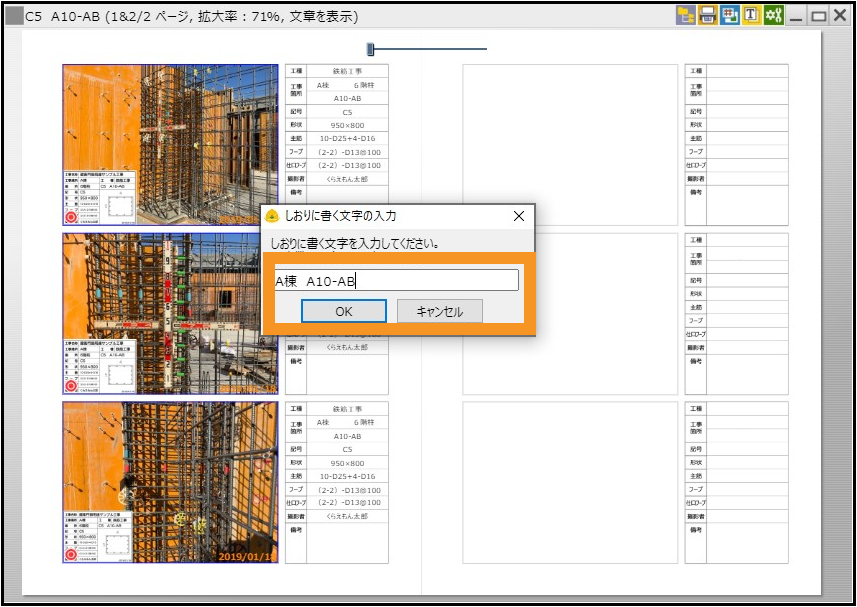Click the empty top photo frame on right page

[570, 145]
